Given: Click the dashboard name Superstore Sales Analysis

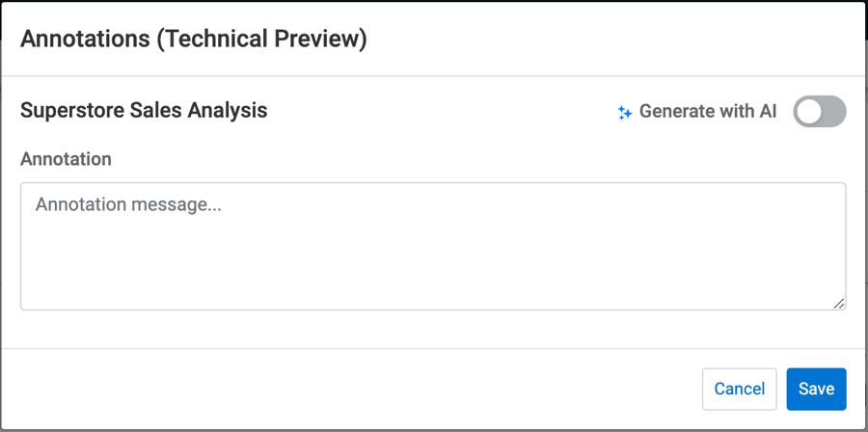Looking at the screenshot, I should coord(144,110).
